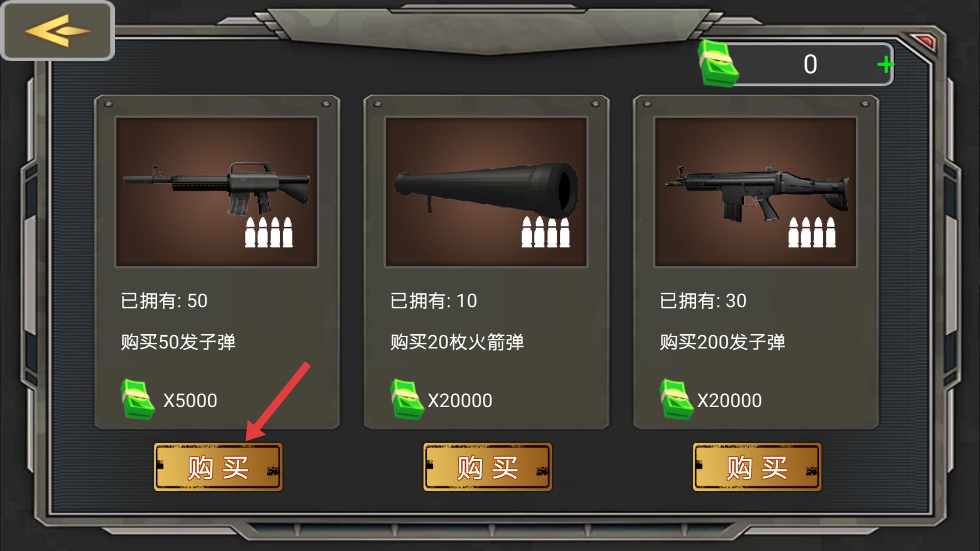The image size is (980, 551).
Task: Click the red indicator at the panel corner
Action: (x=923, y=41)
